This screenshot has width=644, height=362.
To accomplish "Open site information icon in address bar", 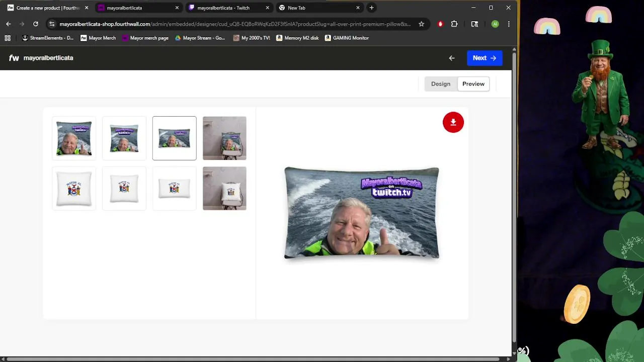I will 52,24.
